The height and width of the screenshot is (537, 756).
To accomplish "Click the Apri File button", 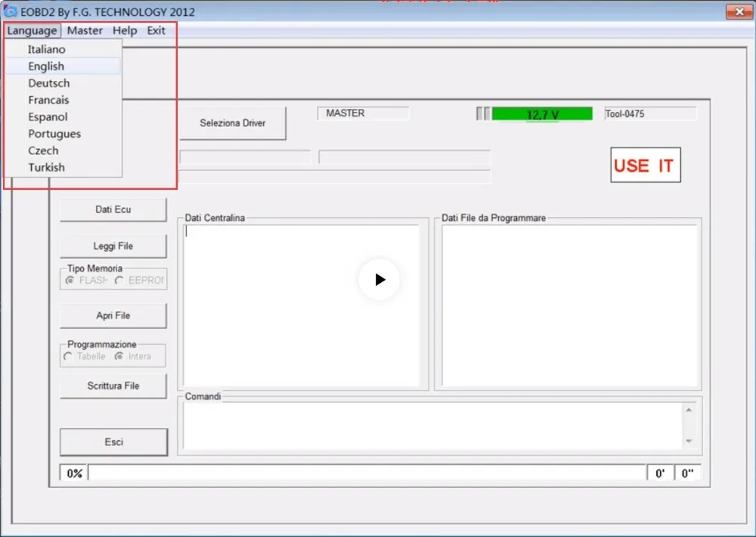I will [113, 315].
